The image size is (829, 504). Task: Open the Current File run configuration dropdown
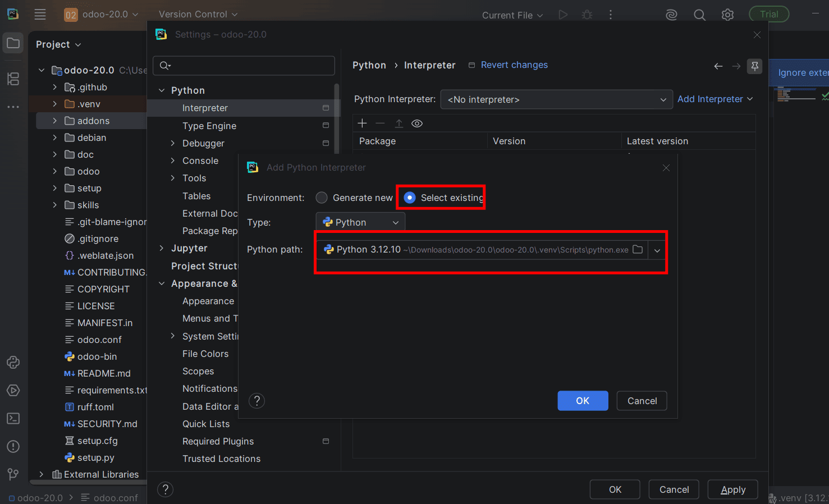click(x=512, y=15)
